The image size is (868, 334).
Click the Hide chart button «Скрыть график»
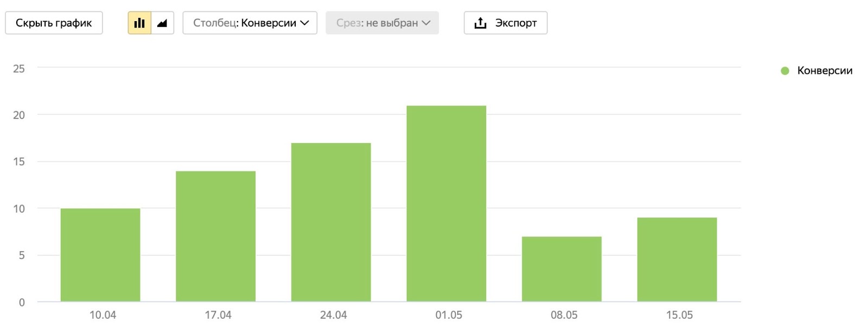[54, 23]
